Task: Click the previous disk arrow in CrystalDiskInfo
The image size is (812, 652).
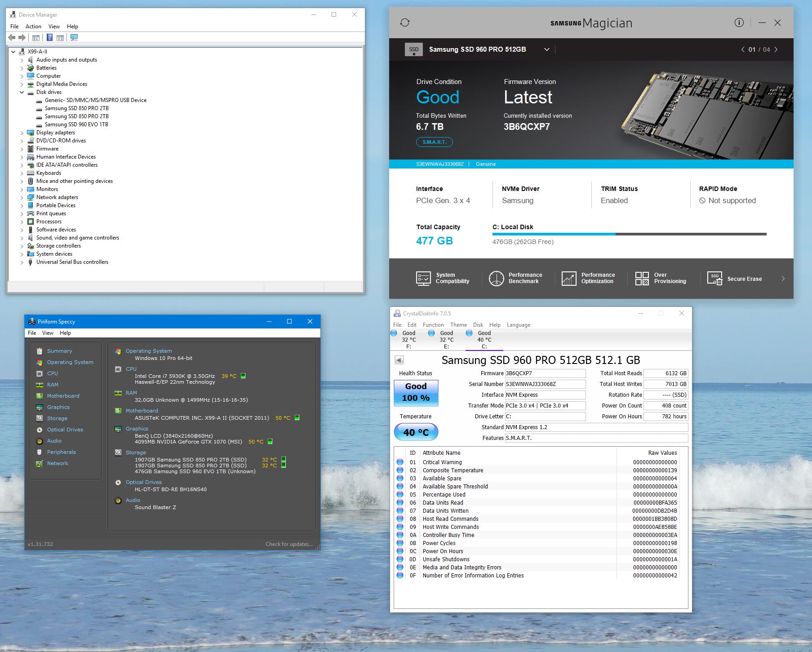Action: click(399, 360)
